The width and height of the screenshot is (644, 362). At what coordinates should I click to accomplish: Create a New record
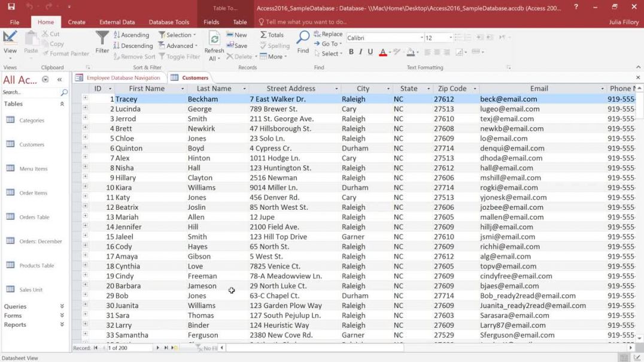[237, 35]
